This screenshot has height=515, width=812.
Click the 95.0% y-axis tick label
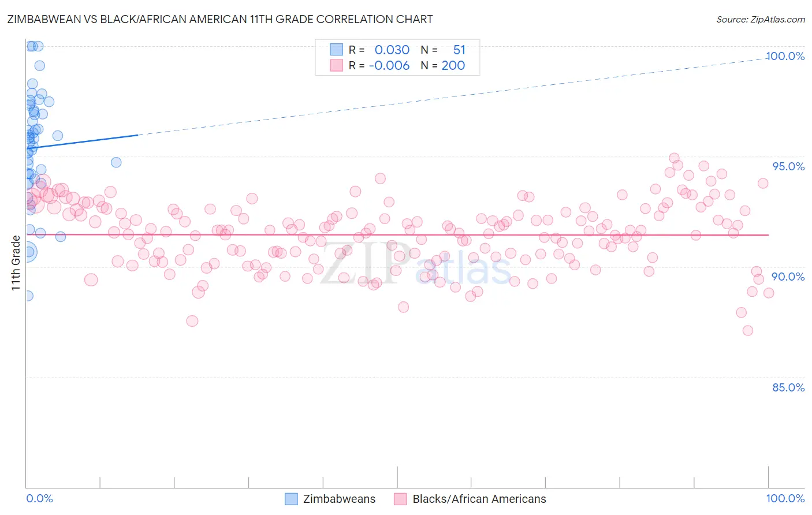pyautogui.click(x=788, y=166)
